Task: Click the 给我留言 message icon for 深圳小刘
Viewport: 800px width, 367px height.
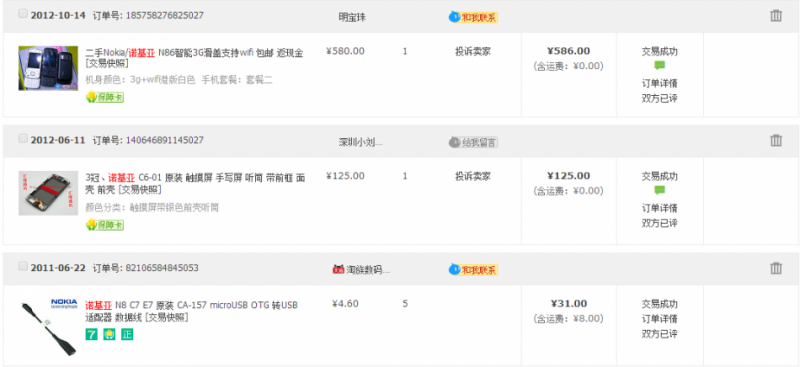Action: [473, 142]
